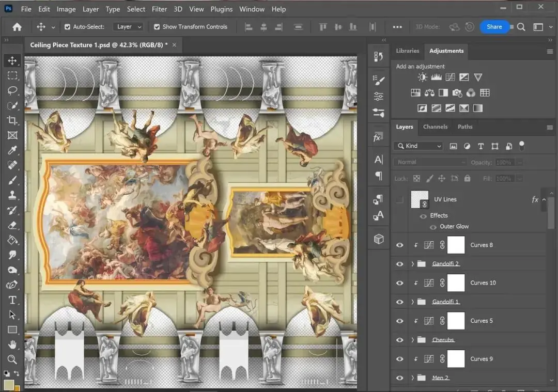Toggle the Auto-Select checkbox

(67, 27)
